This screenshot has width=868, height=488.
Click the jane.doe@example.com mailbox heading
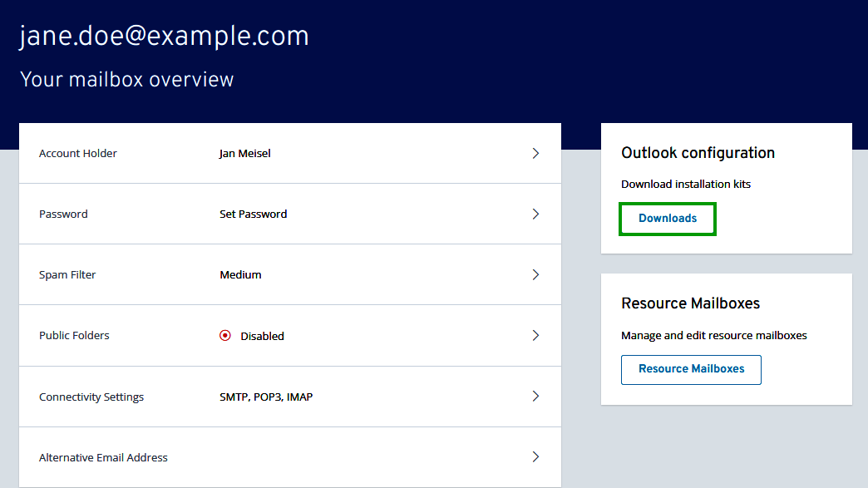click(164, 36)
